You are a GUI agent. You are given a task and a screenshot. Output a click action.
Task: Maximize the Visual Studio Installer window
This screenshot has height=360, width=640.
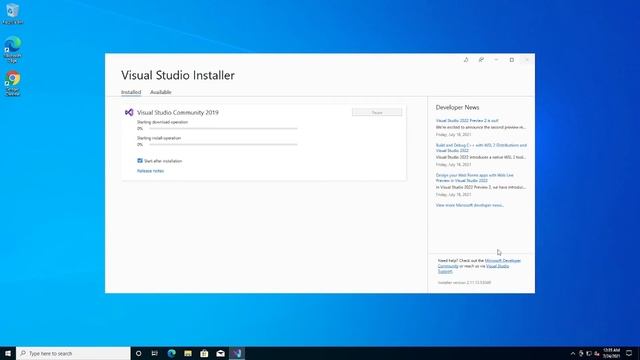coord(511,60)
